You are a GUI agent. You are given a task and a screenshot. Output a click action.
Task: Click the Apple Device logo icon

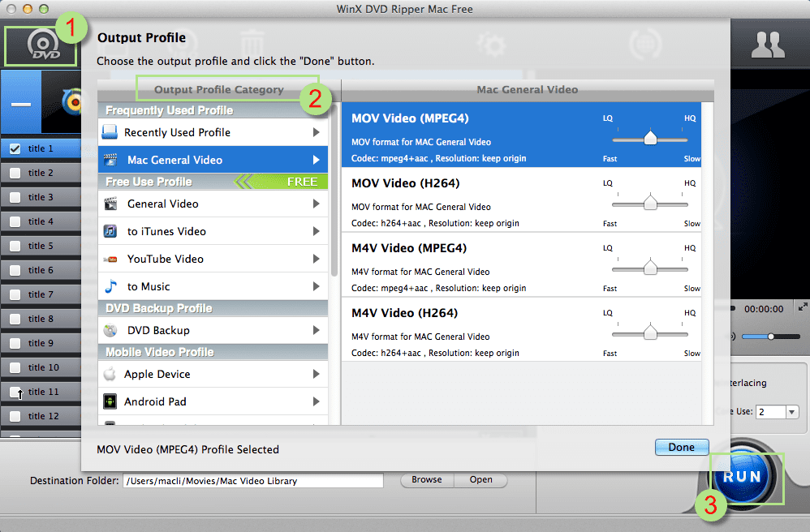pos(110,374)
